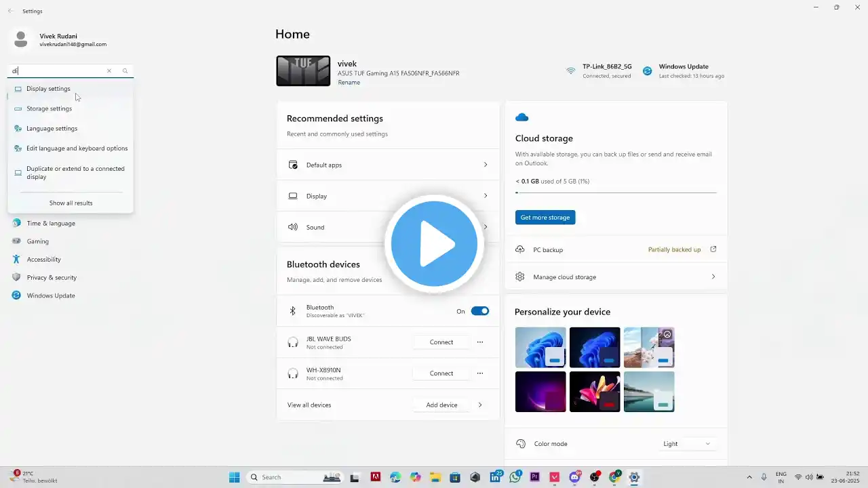Click the Partially backed up status

point(674,249)
